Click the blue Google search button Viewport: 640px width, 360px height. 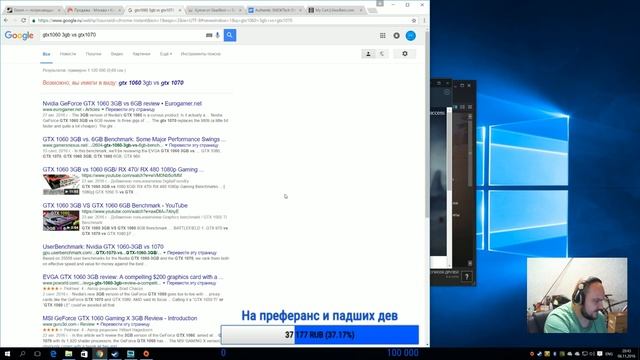tap(230, 35)
